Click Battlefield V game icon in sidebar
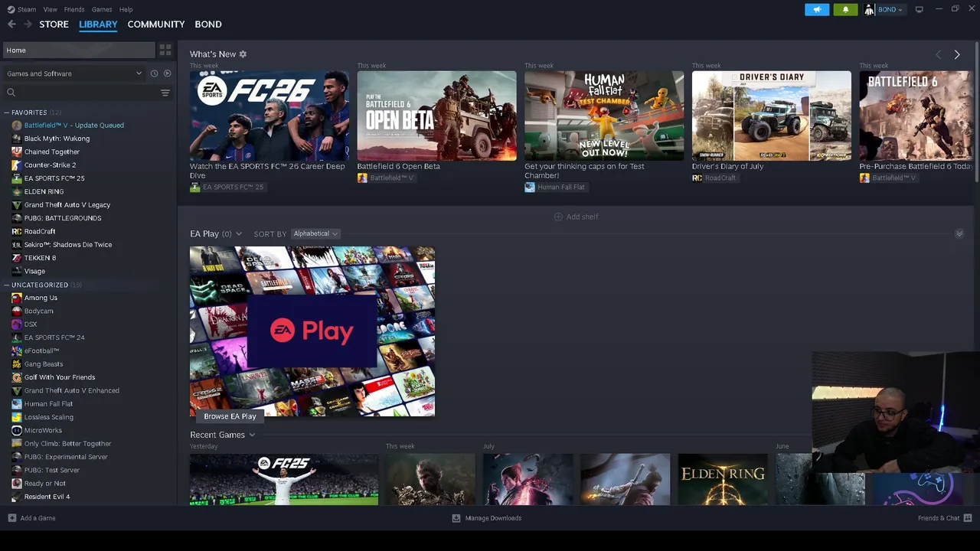This screenshot has width=980, height=551. [17, 126]
